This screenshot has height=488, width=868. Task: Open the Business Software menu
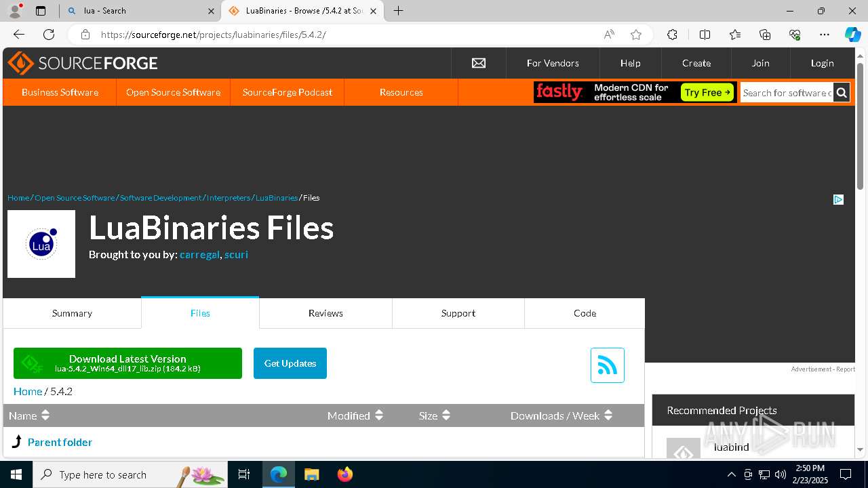click(x=60, y=92)
